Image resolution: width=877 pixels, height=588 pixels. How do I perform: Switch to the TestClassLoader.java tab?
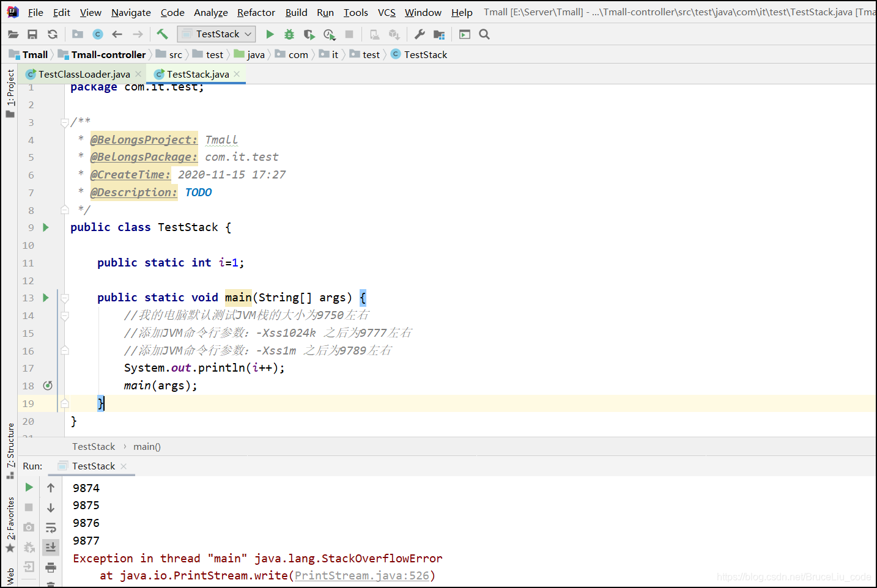tap(84, 74)
